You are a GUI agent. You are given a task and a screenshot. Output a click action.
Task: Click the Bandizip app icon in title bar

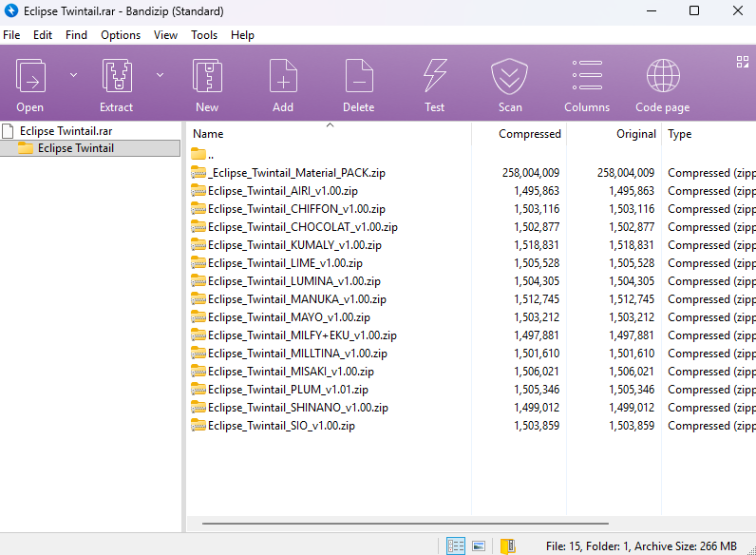tap(10, 10)
